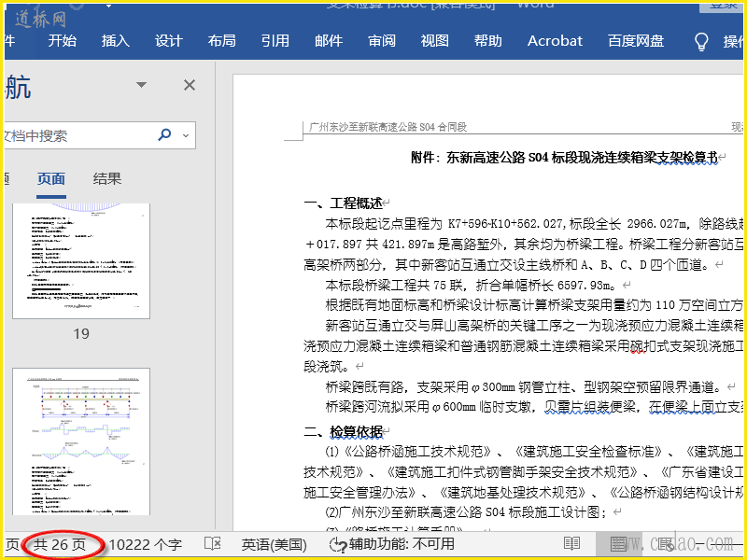747x560 pixels.
Task: Switch to 结果 tab in navigation pane
Action: point(107,179)
